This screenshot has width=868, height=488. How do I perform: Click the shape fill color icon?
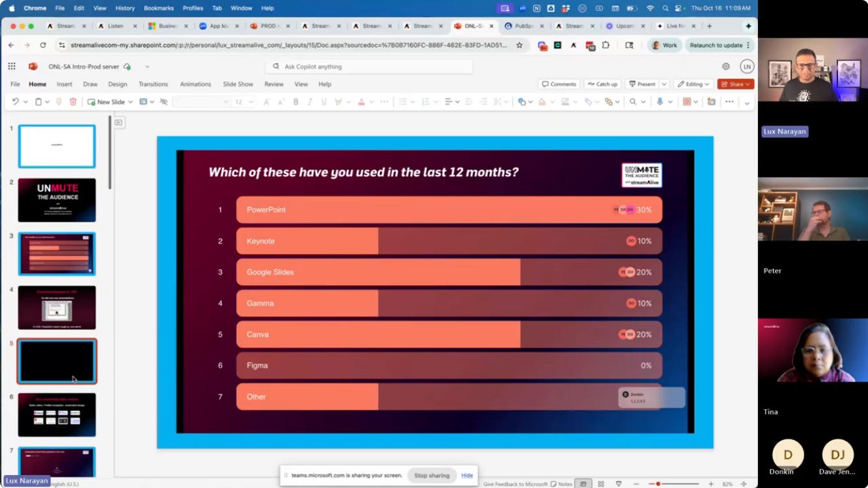(542, 102)
